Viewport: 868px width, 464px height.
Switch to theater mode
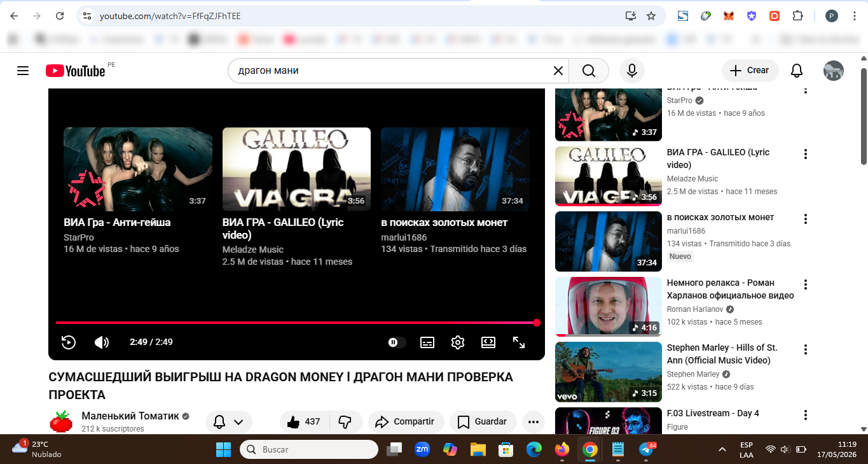(x=488, y=342)
